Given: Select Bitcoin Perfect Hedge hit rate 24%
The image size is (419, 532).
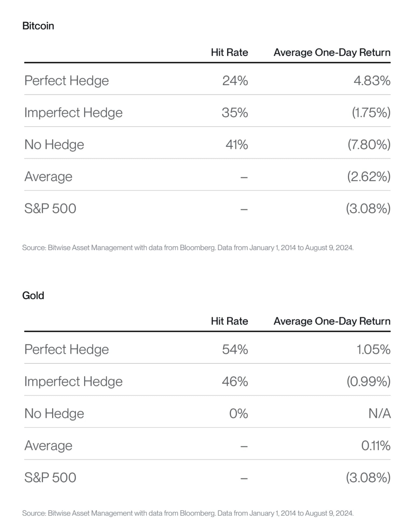Looking at the screenshot, I should 235,80.
